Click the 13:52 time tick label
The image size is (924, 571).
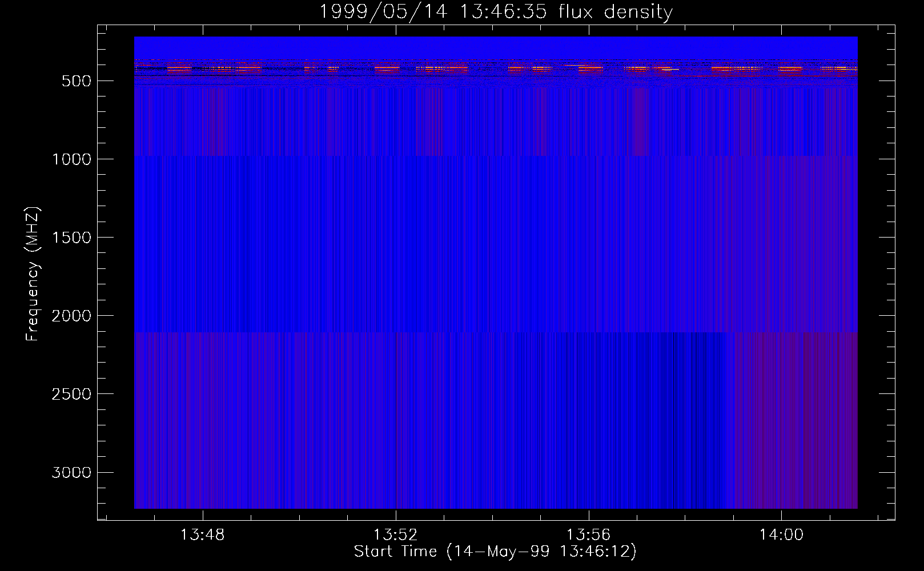pyautogui.click(x=395, y=535)
